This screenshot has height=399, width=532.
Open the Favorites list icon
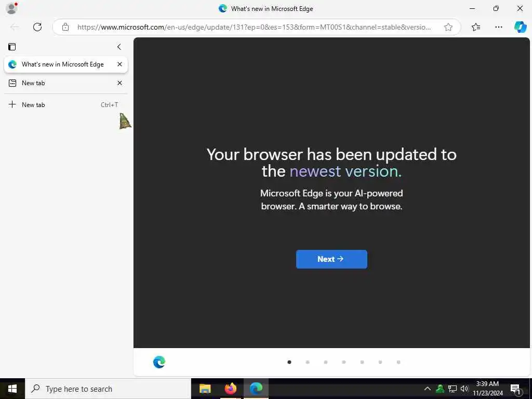point(476,27)
